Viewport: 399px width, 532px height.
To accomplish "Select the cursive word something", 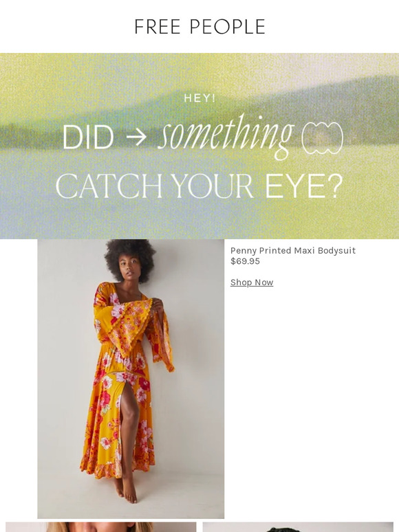I will pyautogui.click(x=226, y=136).
